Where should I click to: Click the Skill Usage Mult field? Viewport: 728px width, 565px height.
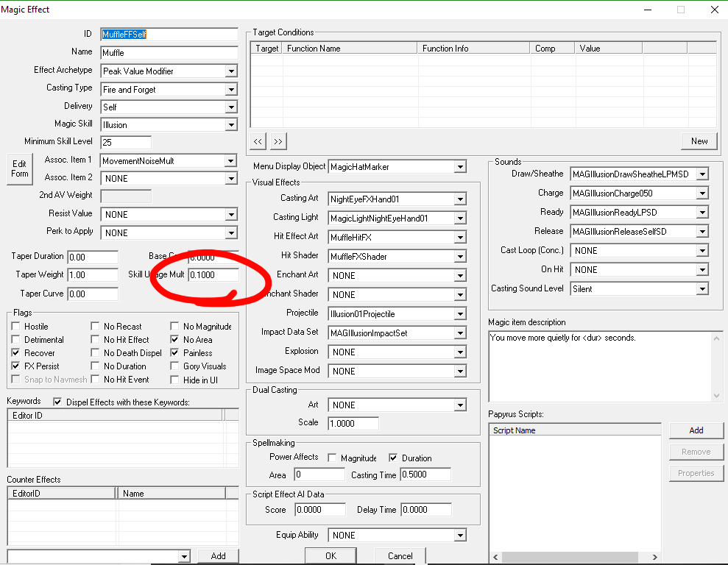click(213, 275)
